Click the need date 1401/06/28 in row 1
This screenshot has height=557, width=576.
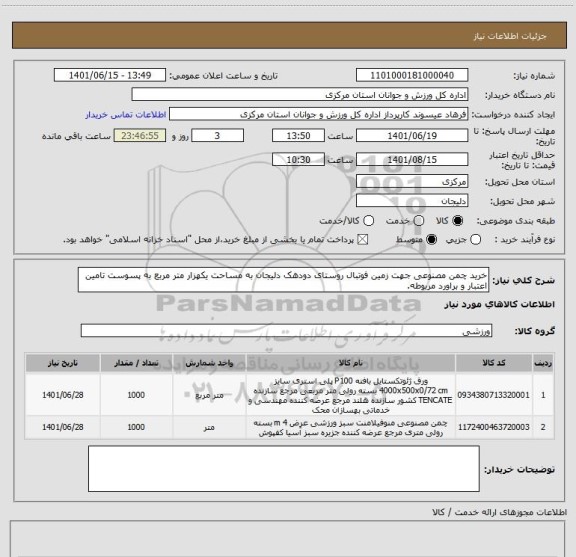pos(62,395)
